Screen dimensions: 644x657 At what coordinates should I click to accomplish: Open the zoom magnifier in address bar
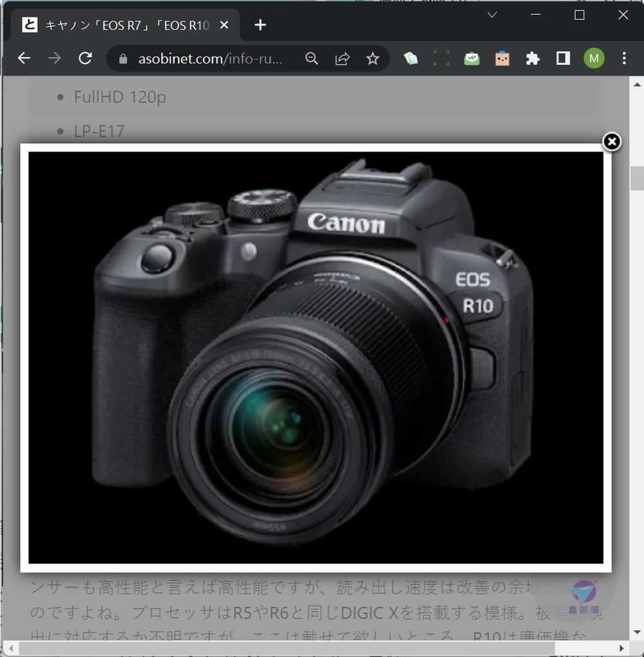[x=311, y=58]
